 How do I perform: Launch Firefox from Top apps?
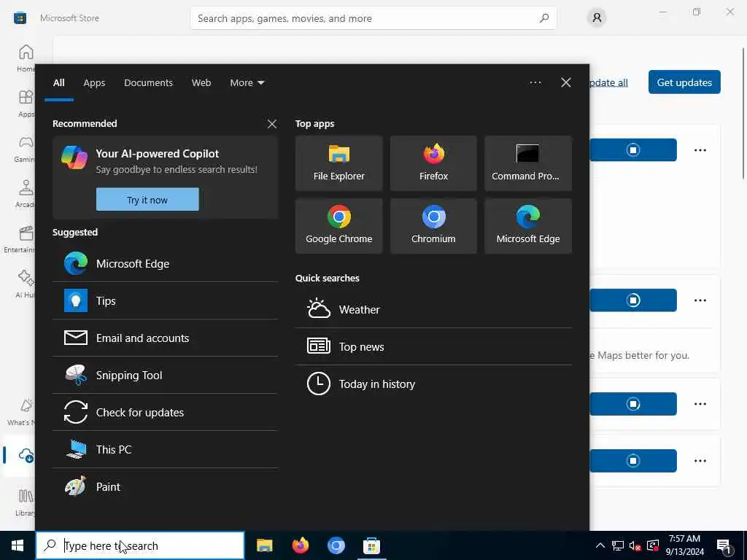[x=433, y=163]
